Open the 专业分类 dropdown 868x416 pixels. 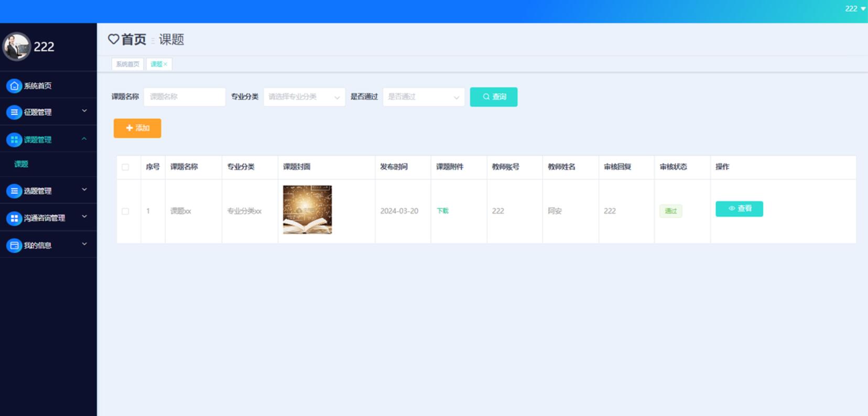pos(305,97)
